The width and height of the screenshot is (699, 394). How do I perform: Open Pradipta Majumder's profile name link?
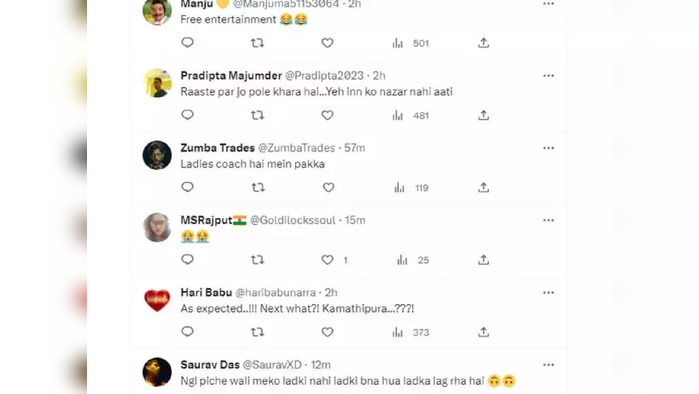231,75
